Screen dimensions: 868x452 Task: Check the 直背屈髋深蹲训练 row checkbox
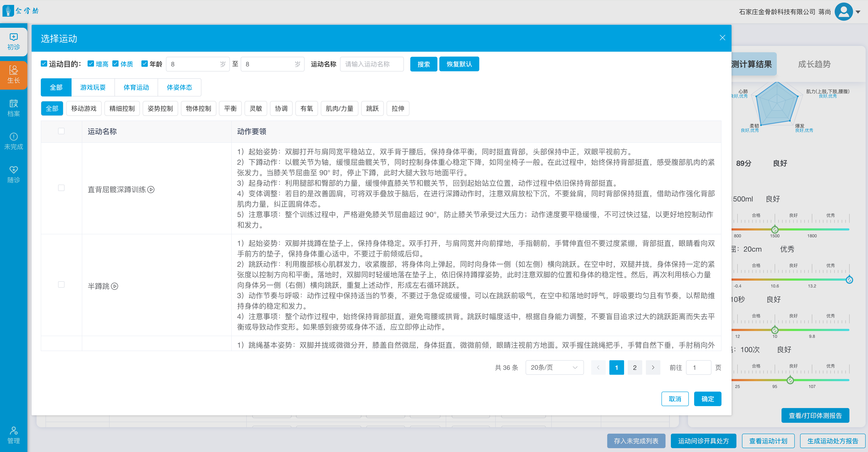click(61, 188)
